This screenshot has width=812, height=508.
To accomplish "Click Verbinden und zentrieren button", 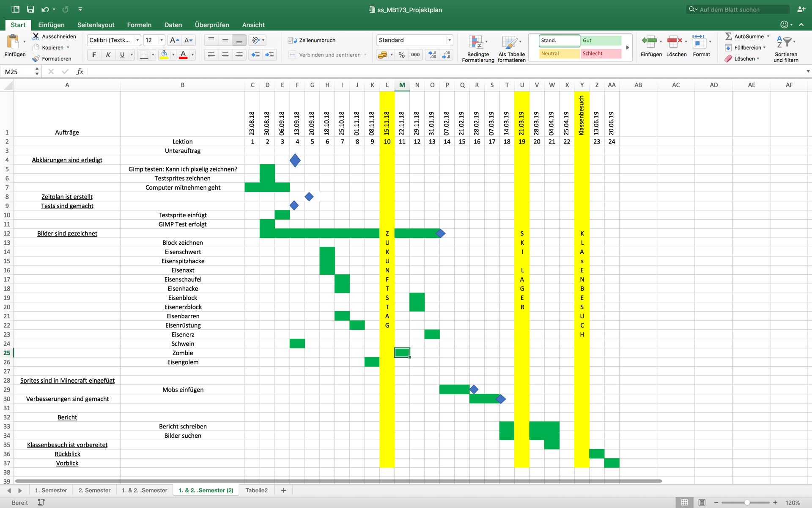I will [327, 55].
